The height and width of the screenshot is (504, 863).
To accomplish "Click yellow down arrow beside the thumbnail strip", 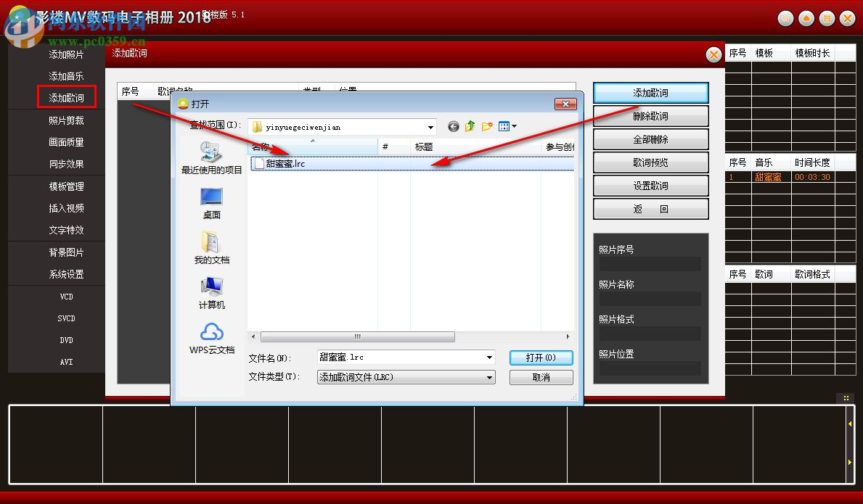I will pos(850,462).
